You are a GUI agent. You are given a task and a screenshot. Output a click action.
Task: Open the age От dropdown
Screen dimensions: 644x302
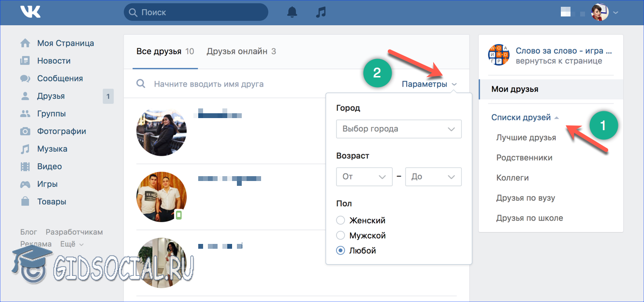364,177
